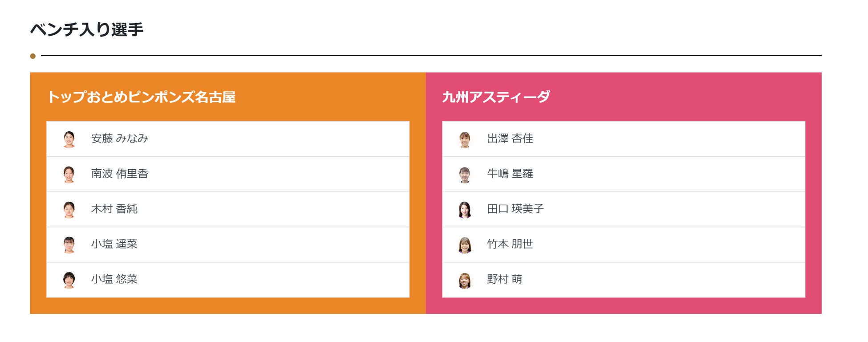Viewport: 868px width, 342px height.
Task: Click the player name 小塩 悠菜
Action: pos(114,279)
